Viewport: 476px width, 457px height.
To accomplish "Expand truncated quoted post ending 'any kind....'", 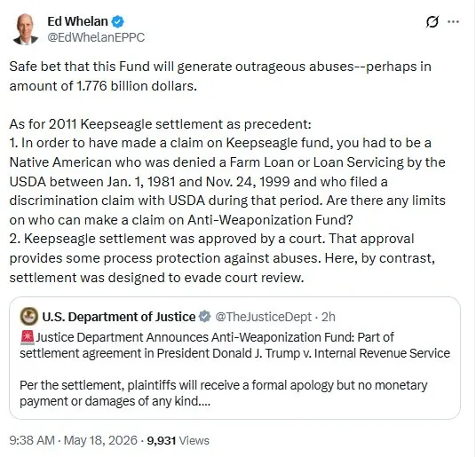I will (x=224, y=393).
